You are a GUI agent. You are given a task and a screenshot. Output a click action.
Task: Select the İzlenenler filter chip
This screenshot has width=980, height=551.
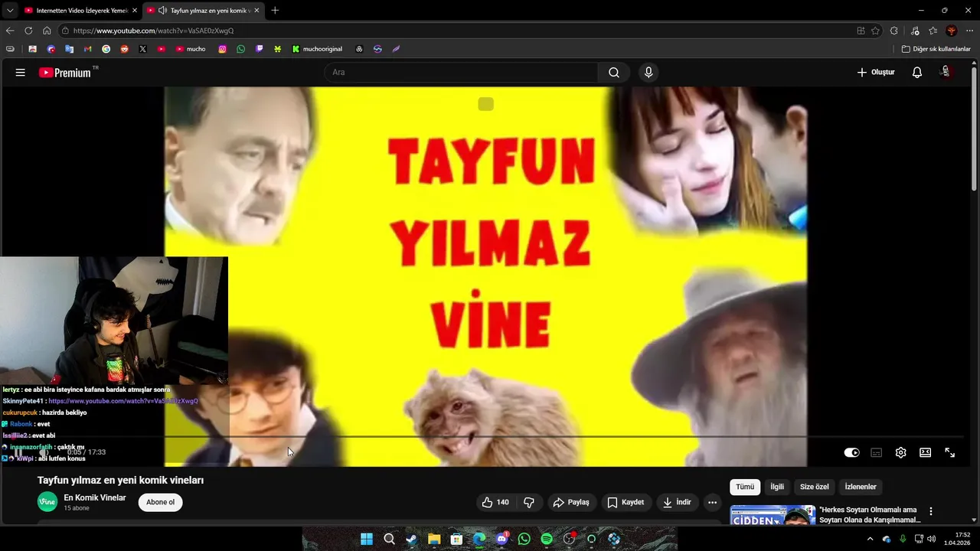pos(861,487)
